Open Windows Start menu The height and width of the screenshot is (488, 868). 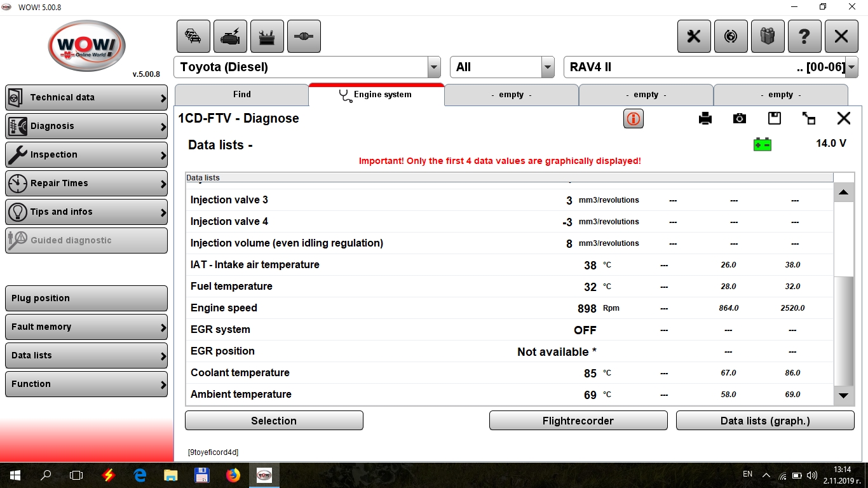click(x=15, y=475)
